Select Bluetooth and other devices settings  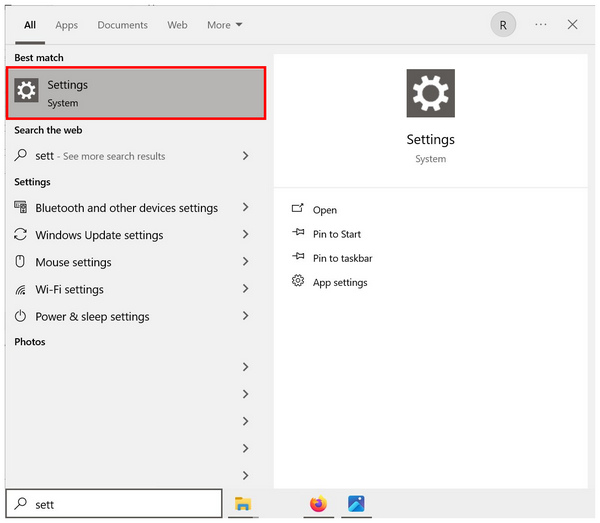pyautogui.click(x=127, y=208)
